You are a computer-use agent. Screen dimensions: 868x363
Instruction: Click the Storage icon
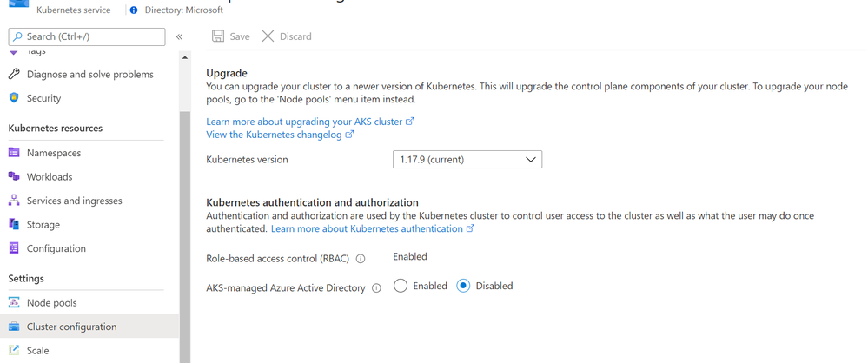[x=15, y=224]
